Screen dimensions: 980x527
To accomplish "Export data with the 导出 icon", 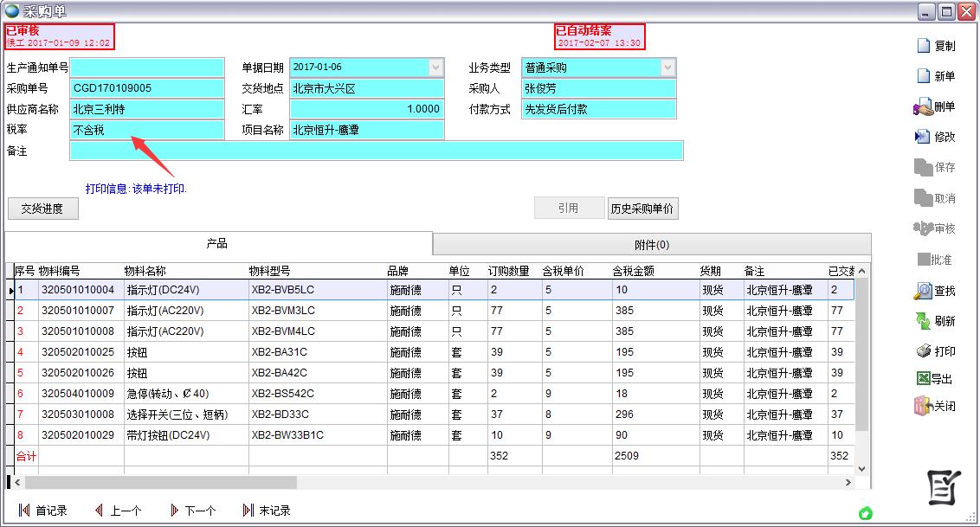I will 923,379.
